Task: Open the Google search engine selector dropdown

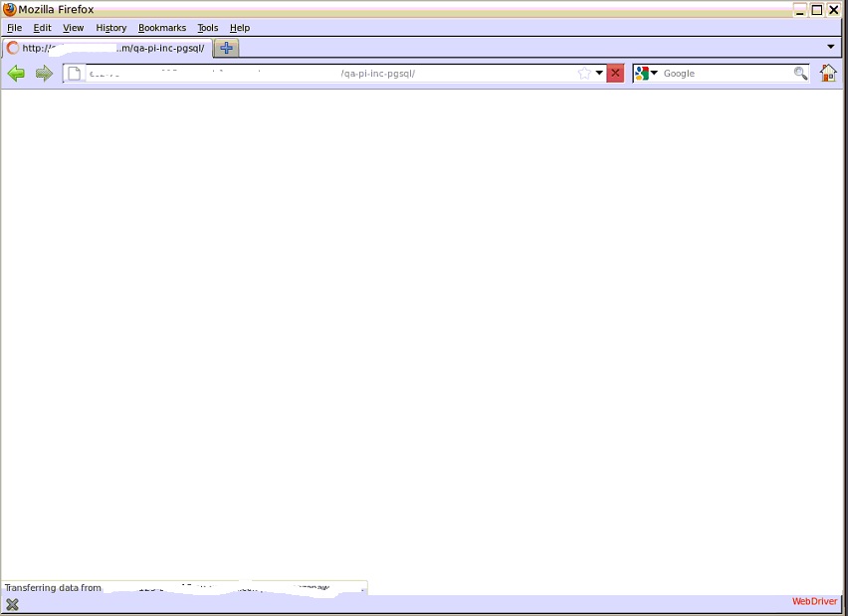Action: (x=646, y=74)
